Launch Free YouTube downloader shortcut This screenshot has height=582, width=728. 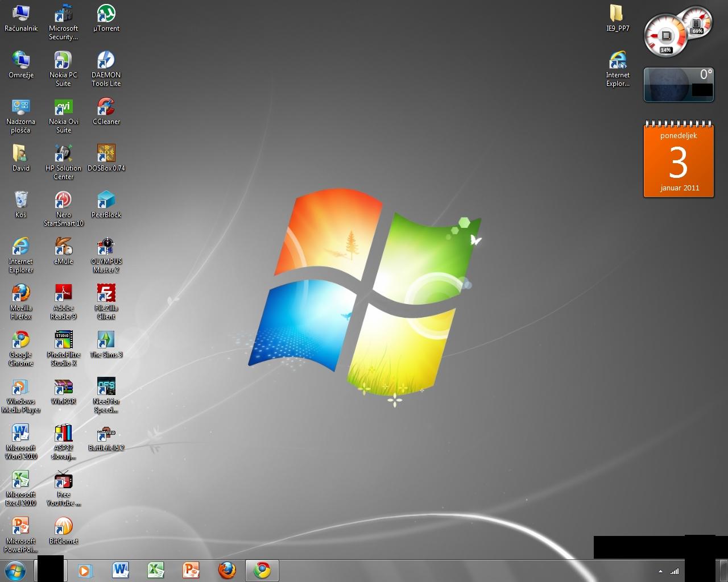point(63,489)
